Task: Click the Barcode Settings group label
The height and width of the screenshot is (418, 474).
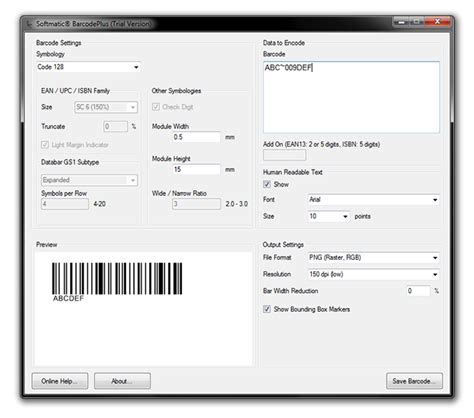Action: coord(59,43)
